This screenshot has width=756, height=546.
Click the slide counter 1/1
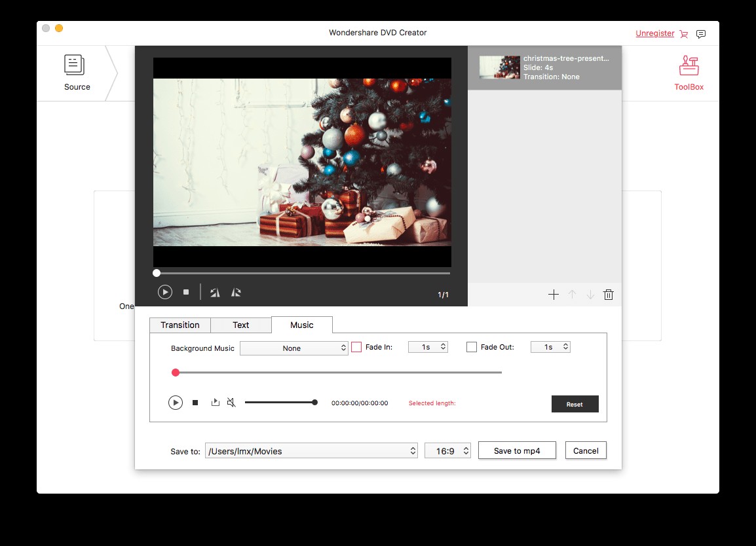click(x=443, y=295)
